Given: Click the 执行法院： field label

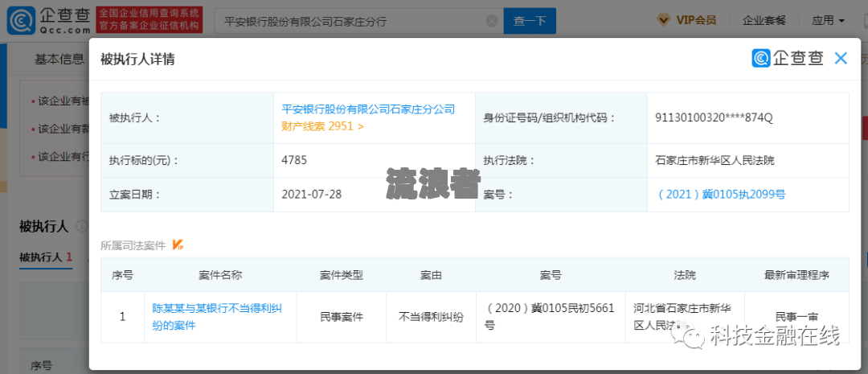Looking at the screenshot, I should click(510, 161).
